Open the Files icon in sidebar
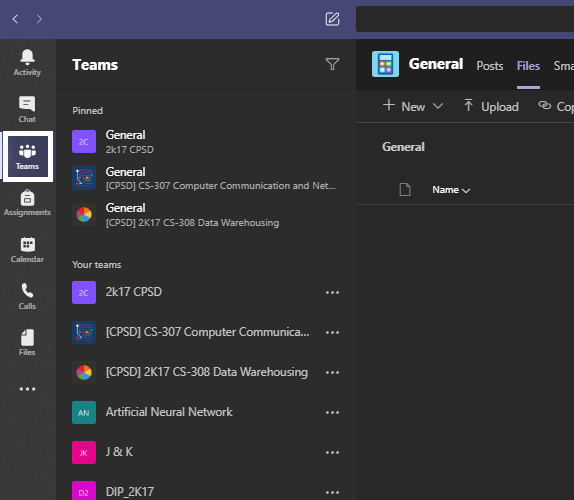This screenshot has height=500, width=574. [x=27, y=343]
